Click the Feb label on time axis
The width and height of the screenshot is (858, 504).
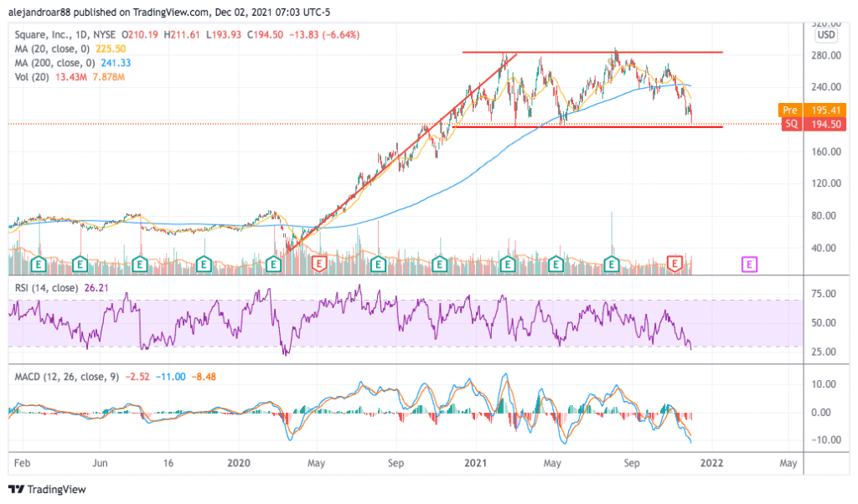tap(22, 463)
